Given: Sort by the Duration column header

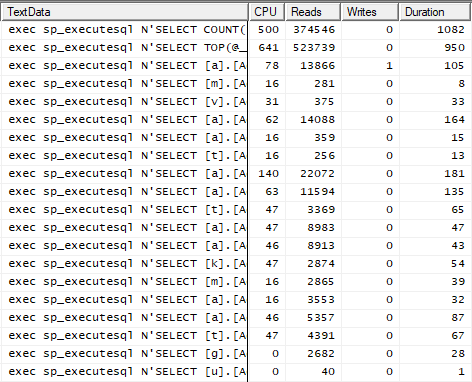Looking at the screenshot, I should point(435,12).
